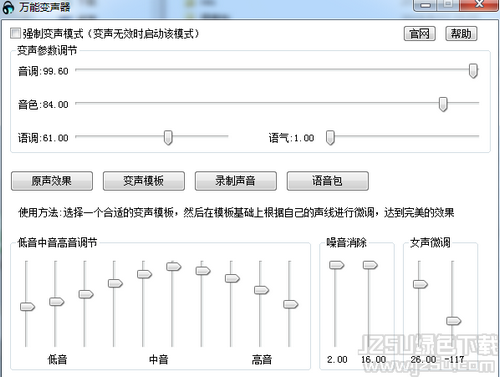
Task: Click the 噪音消除 group title
Action: click(346, 242)
